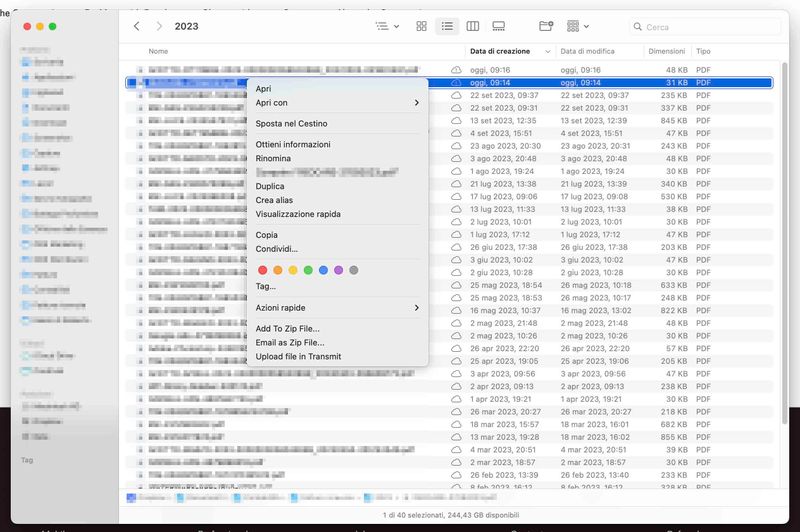The image size is (800, 532).
Task: Select Ottieni informazioni in context menu
Action: (x=293, y=145)
